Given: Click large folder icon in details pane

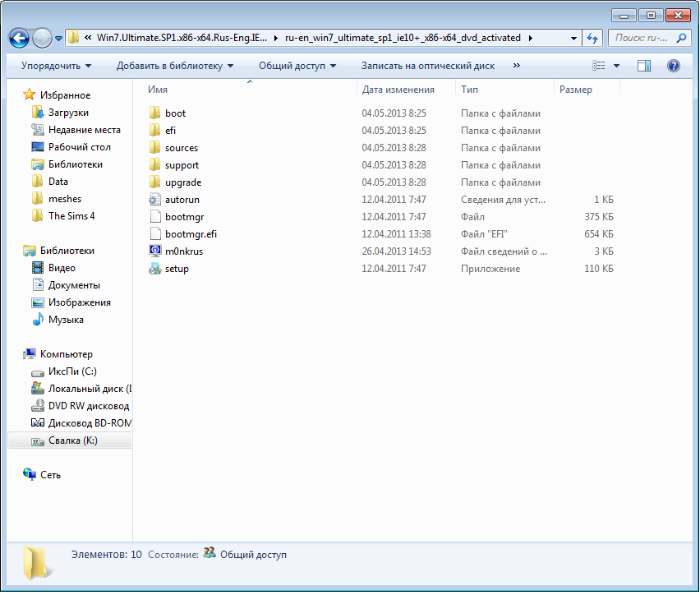Looking at the screenshot, I should click(x=37, y=563).
